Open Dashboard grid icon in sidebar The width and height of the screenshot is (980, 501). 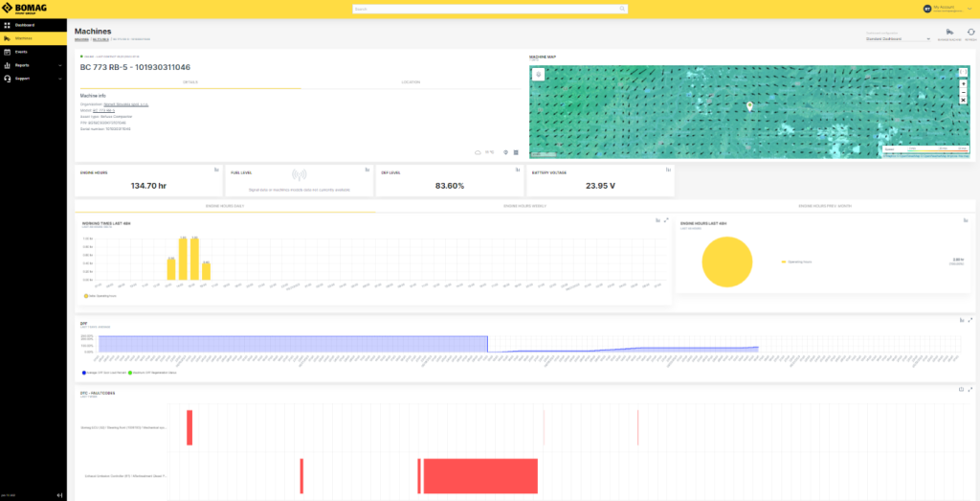pos(8,25)
